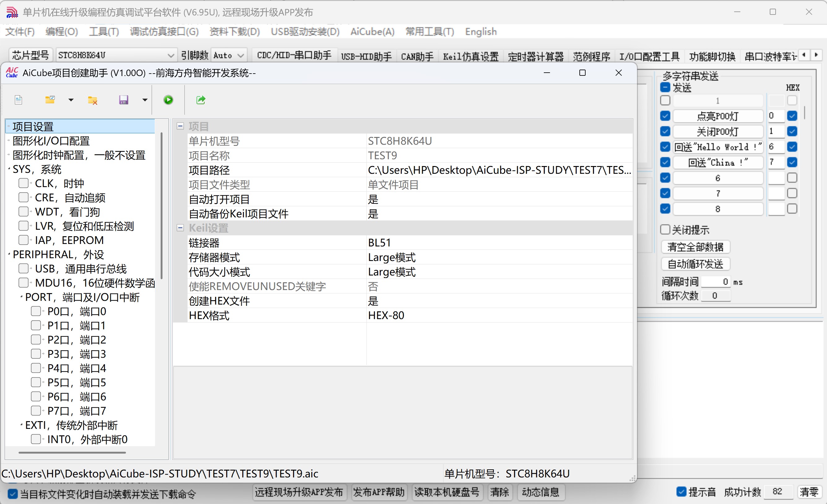The height and width of the screenshot is (504, 827).
Task: Click the tab strip left scroll arrow
Action: 803,54
